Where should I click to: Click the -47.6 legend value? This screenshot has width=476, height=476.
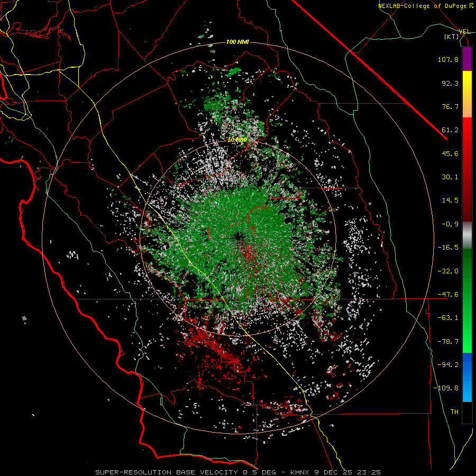[448, 295]
